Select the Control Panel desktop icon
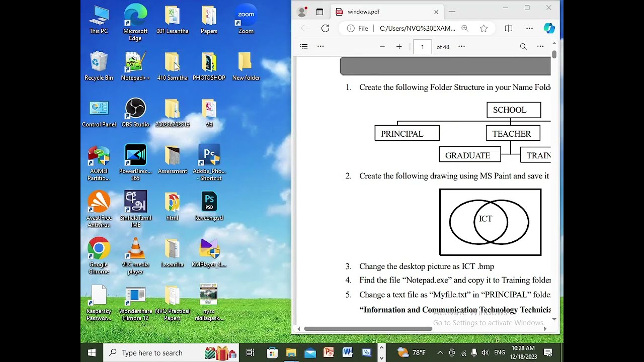The image size is (644, 362). pyautogui.click(x=99, y=113)
